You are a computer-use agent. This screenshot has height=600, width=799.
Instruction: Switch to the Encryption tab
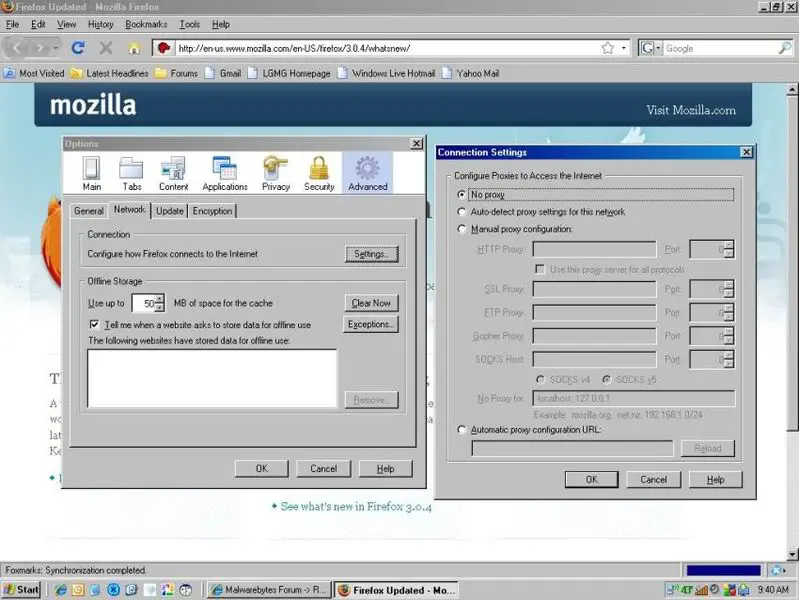tap(212, 211)
